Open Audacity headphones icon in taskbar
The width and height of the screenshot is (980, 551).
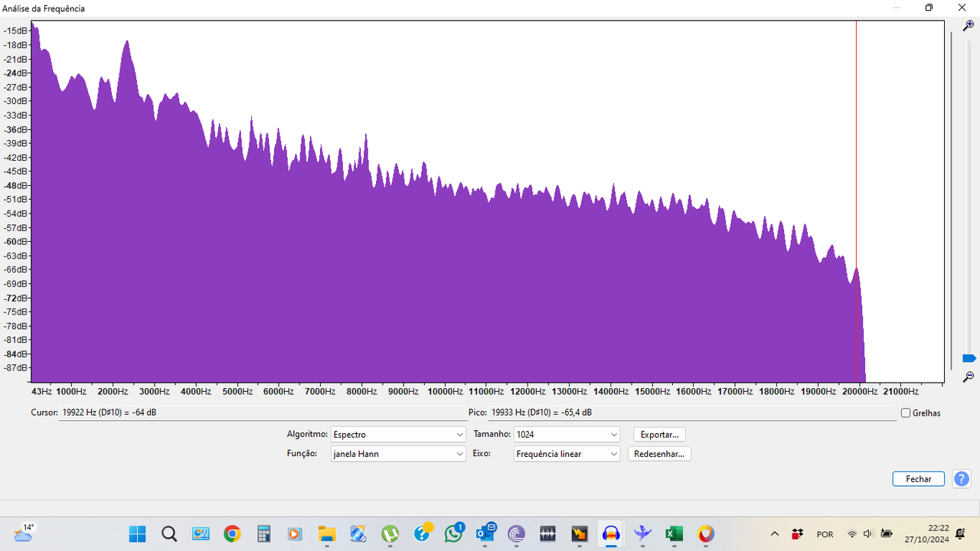pos(611,533)
